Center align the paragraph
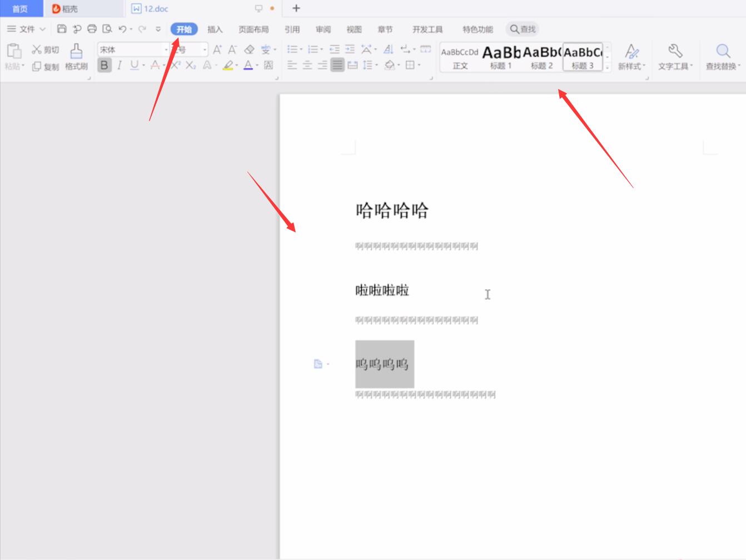Viewport: 746px width, 560px height. click(307, 65)
